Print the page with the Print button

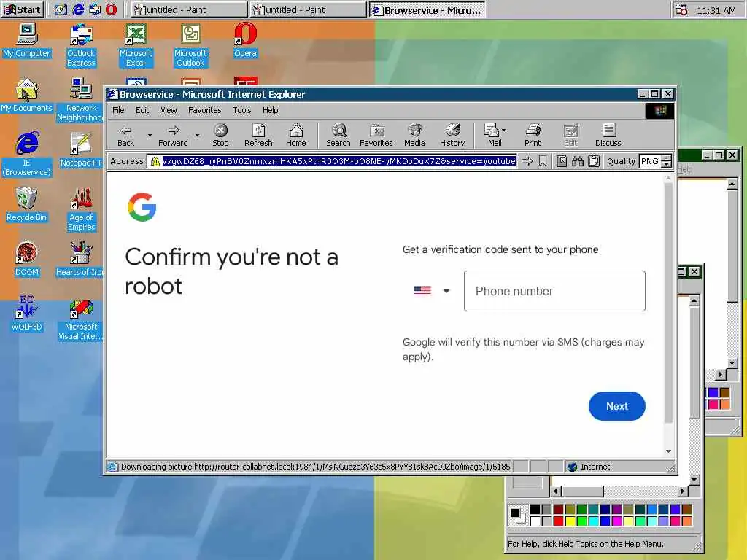(x=533, y=135)
